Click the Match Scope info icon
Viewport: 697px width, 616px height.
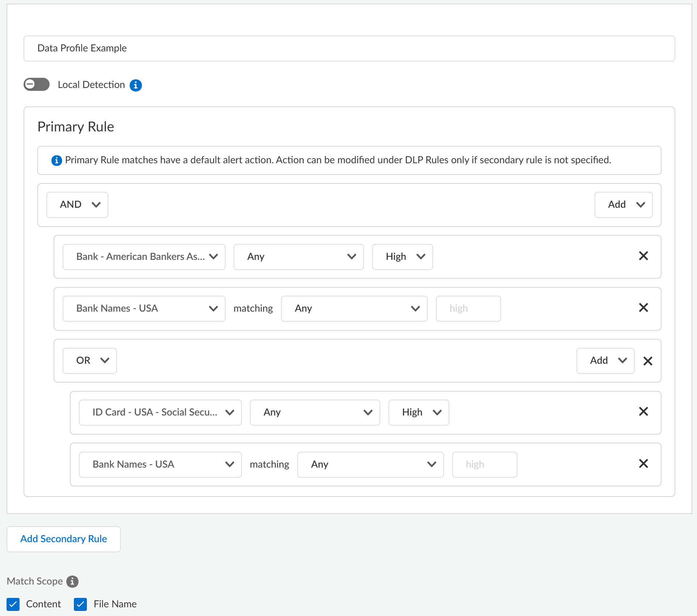72,581
